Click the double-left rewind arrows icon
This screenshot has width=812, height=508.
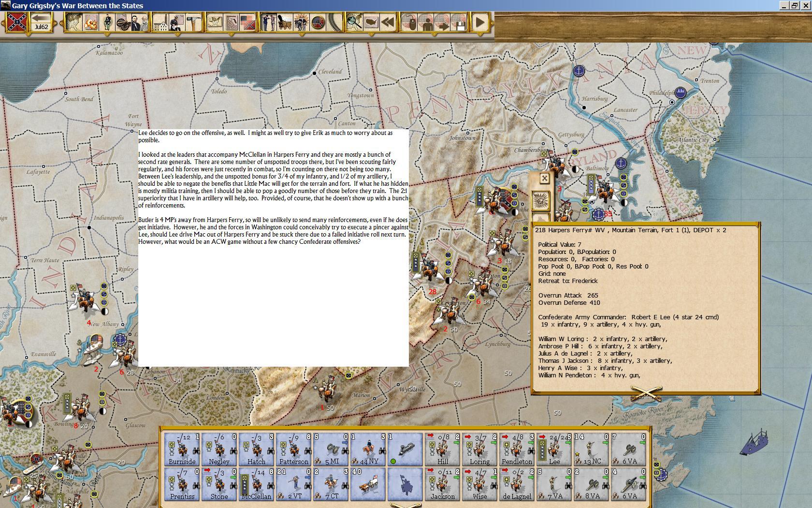click(388, 22)
